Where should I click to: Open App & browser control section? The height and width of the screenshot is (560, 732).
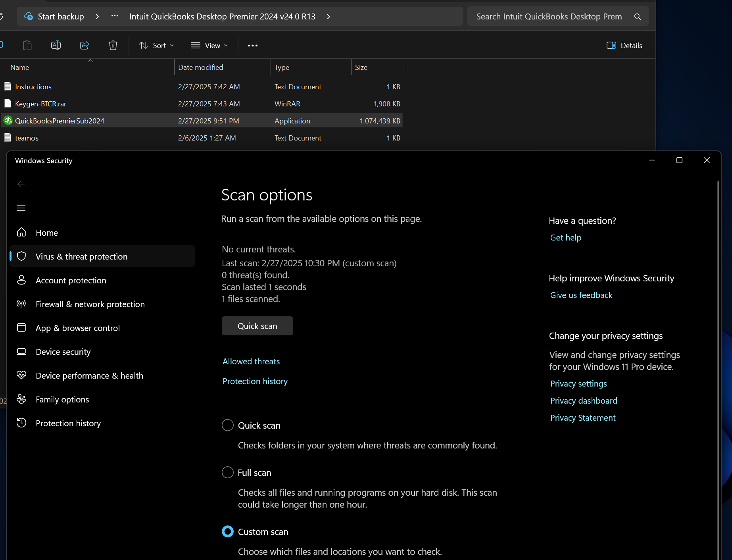point(102,328)
